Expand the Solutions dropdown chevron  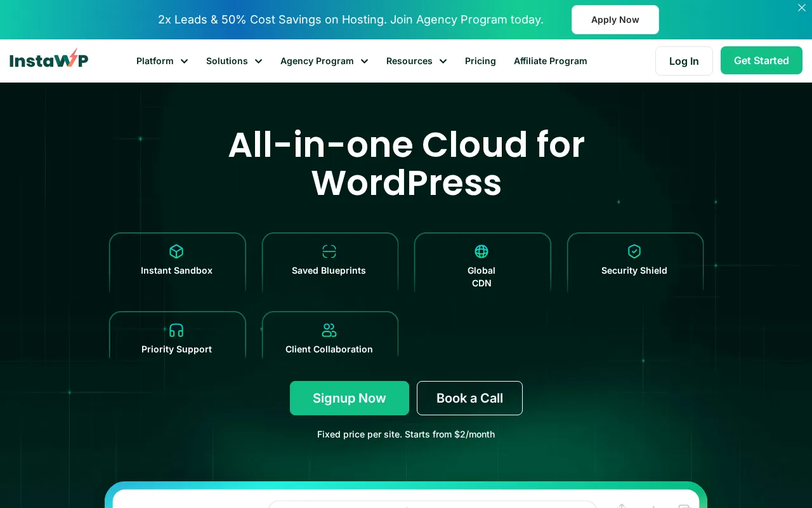coord(258,61)
